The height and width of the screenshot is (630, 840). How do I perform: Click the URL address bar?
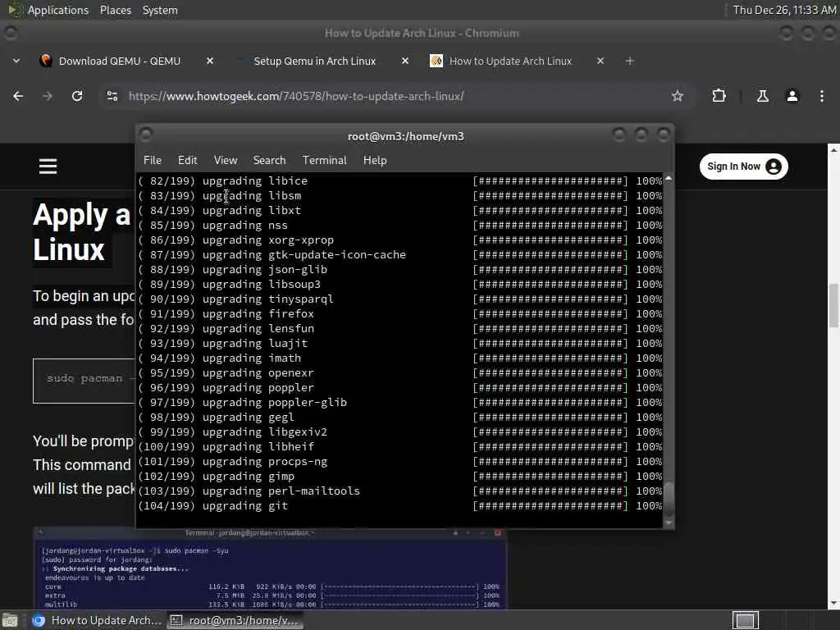coord(396,96)
